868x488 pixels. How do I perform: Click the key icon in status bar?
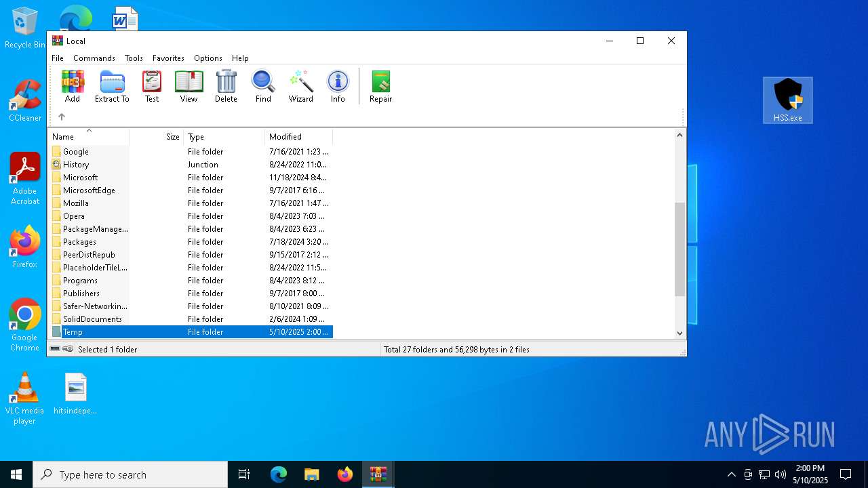[x=68, y=349]
